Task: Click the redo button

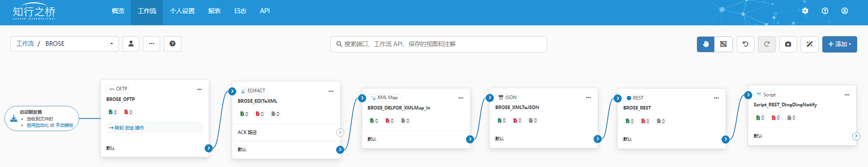Action: 767,44
